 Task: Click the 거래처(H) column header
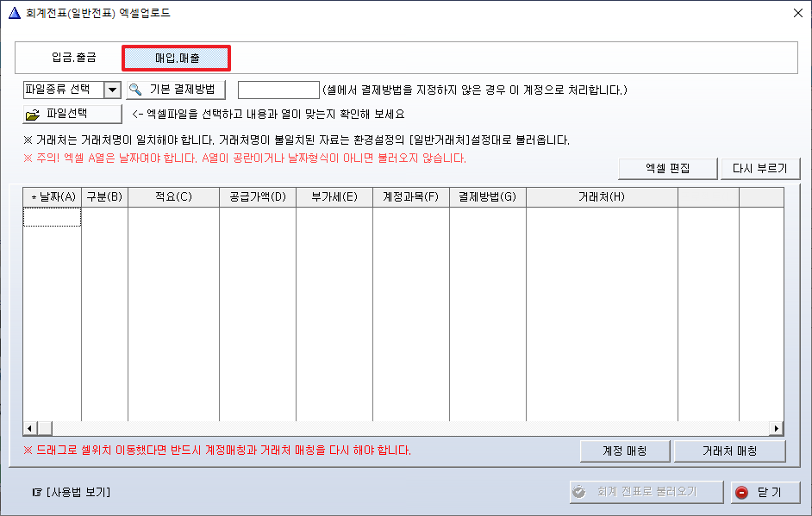click(x=602, y=197)
